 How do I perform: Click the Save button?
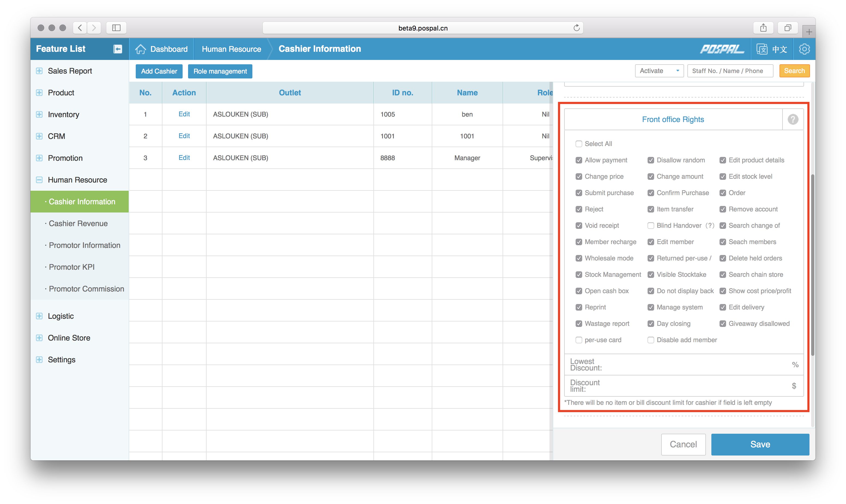[x=760, y=444]
